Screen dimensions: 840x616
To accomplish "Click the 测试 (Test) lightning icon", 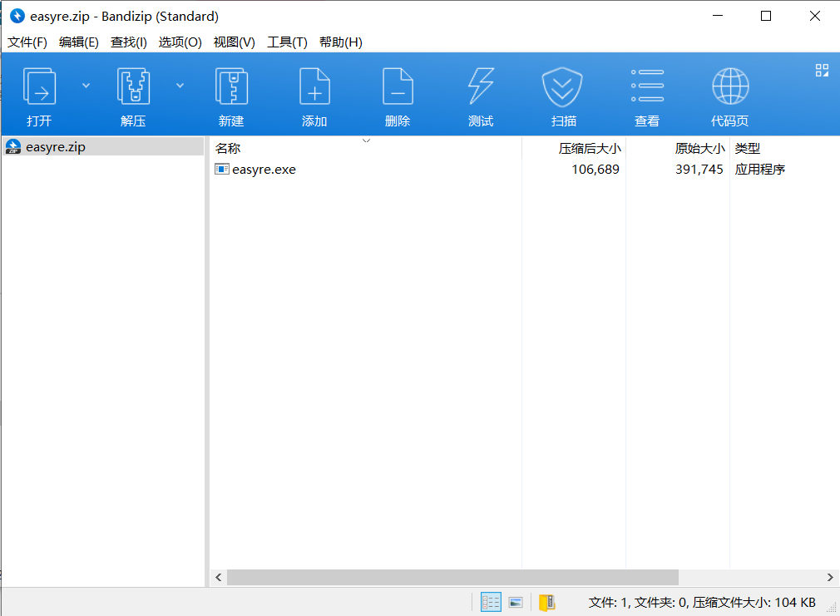I will point(481,86).
